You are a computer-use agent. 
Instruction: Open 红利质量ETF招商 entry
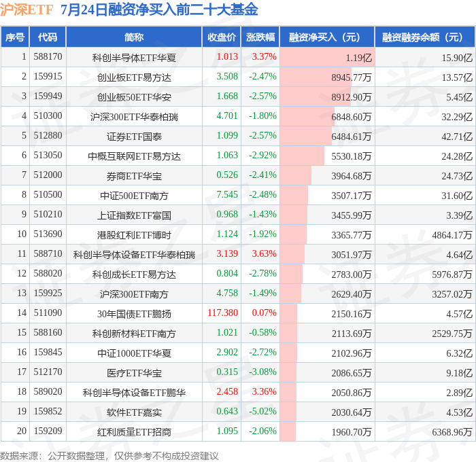click(134, 432)
